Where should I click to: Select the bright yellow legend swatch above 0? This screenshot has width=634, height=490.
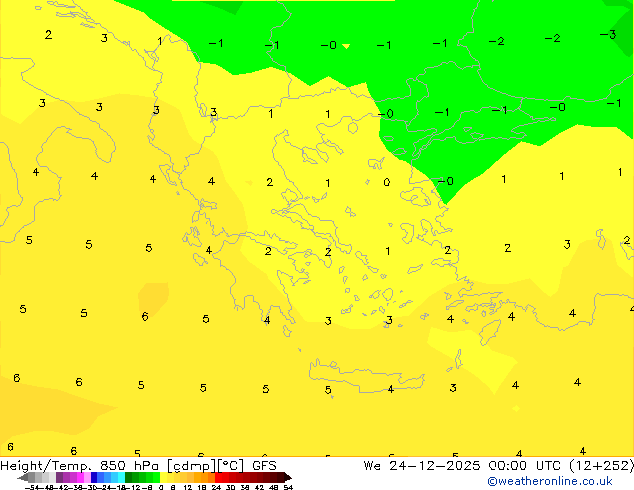point(163,477)
